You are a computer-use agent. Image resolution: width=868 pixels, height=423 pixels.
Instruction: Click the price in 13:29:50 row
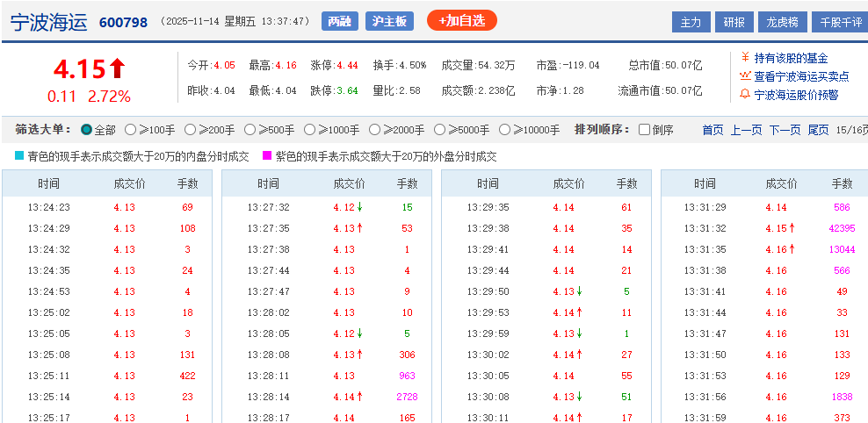tap(563, 291)
